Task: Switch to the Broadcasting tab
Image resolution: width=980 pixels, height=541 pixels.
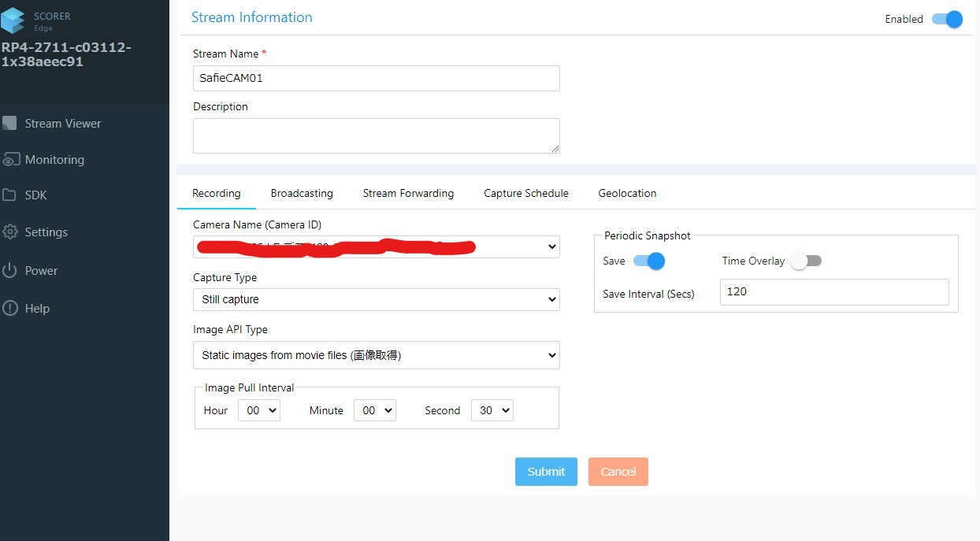Action: pos(302,193)
